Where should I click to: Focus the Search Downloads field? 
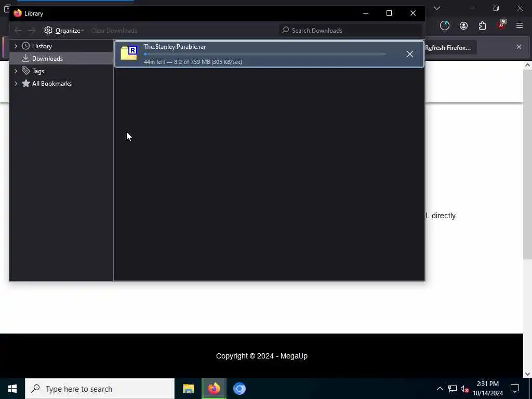coord(351,31)
